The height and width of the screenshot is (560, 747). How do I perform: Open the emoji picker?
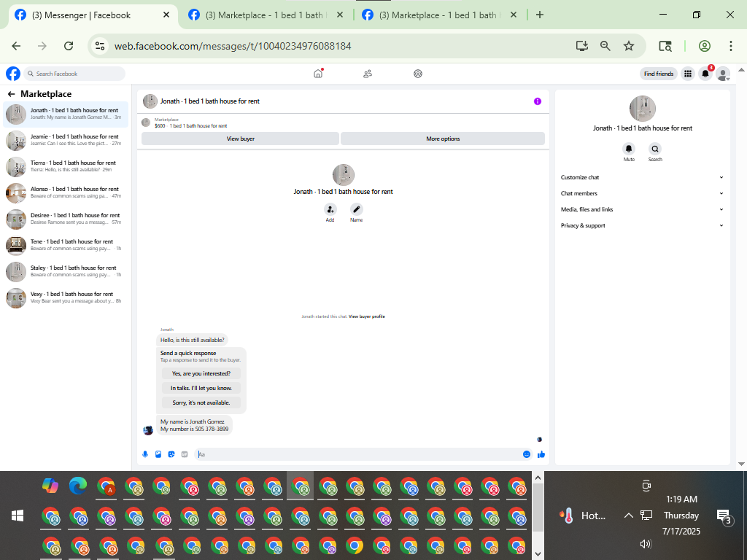pos(527,454)
